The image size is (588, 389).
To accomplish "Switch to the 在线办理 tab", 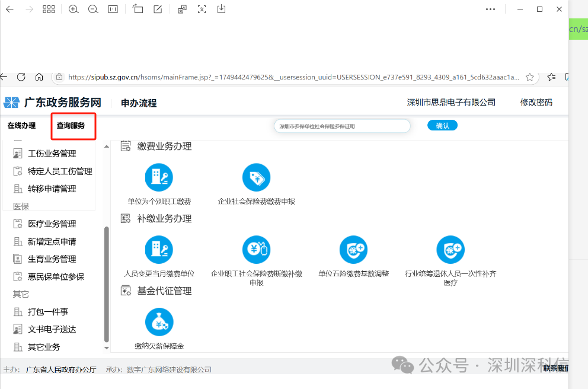I will tap(21, 126).
